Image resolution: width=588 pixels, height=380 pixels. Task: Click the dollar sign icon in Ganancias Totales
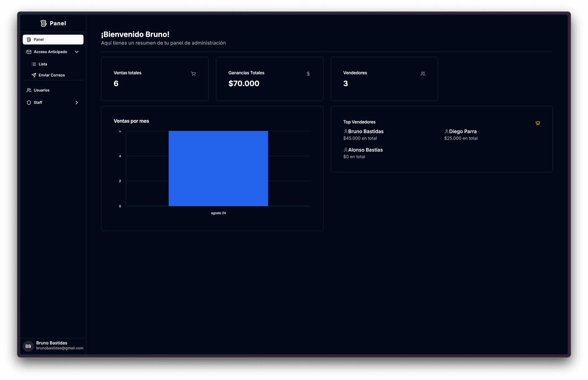tap(308, 74)
